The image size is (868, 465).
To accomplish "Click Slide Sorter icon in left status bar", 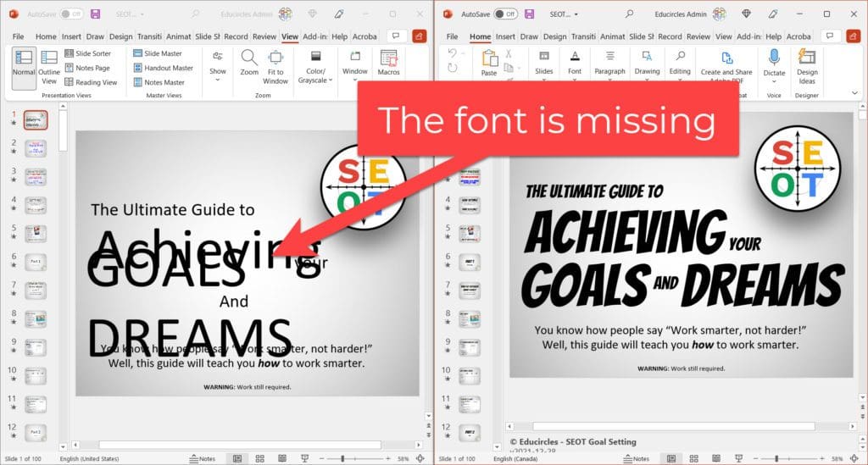I will 259,458.
